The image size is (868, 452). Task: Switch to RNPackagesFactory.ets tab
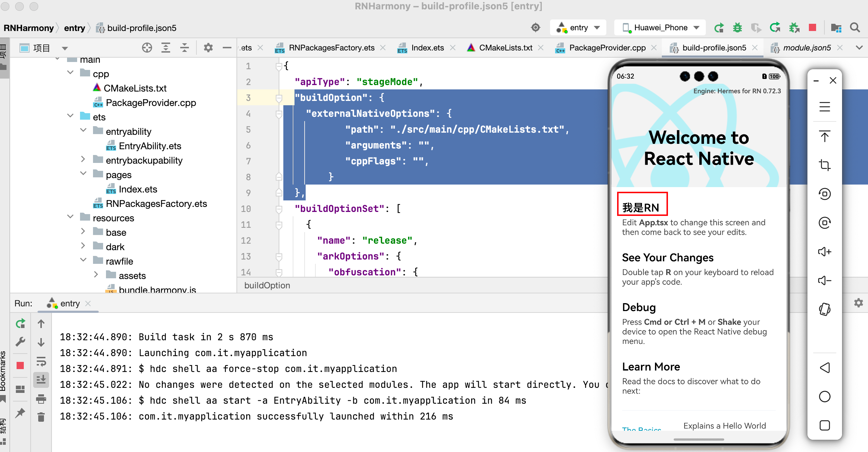click(x=331, y=48)
